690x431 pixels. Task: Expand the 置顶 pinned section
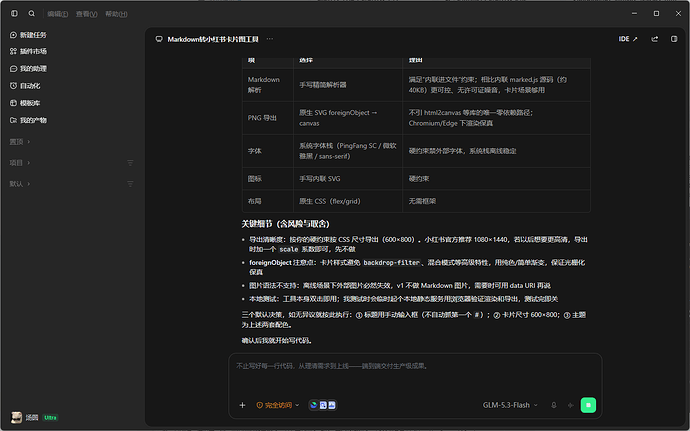20,142
